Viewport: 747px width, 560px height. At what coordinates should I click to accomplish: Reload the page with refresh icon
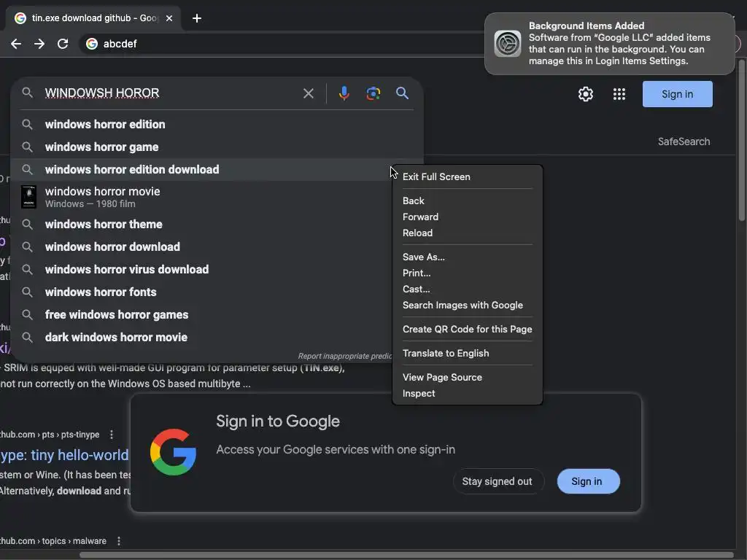63,44
